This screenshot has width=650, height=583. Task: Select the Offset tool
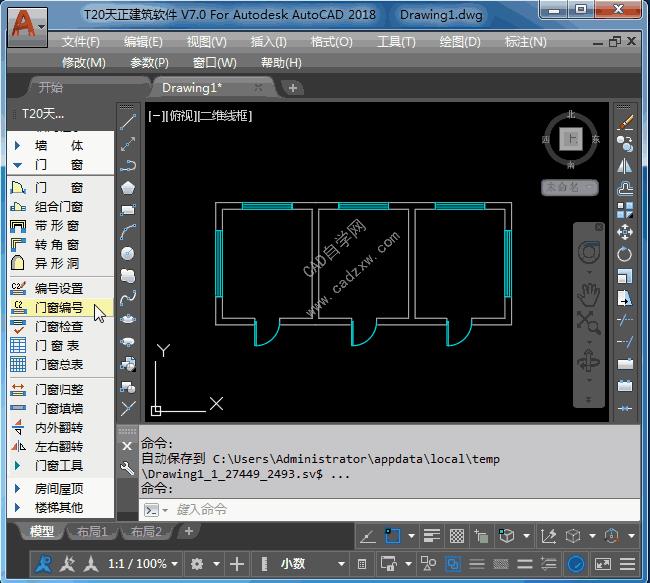point(625,188)
